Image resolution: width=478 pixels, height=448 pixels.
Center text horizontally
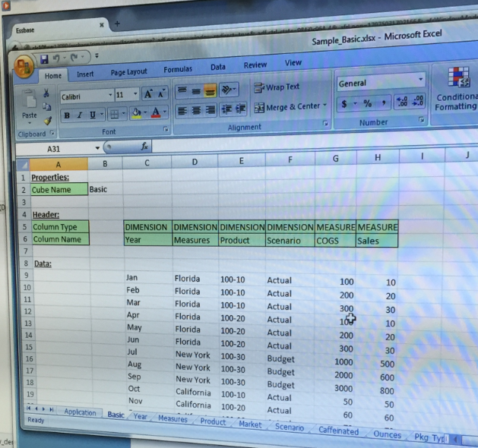pos(196,111)
